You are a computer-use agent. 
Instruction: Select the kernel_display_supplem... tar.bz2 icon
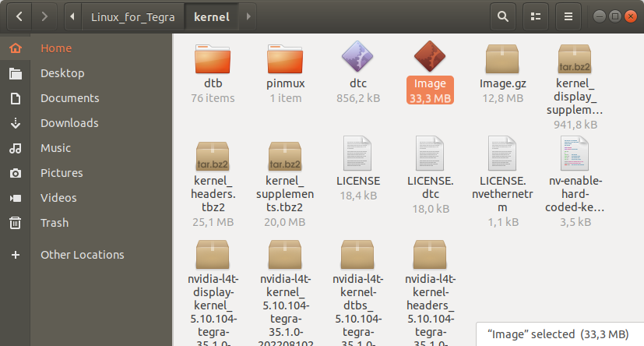[575, 58]
